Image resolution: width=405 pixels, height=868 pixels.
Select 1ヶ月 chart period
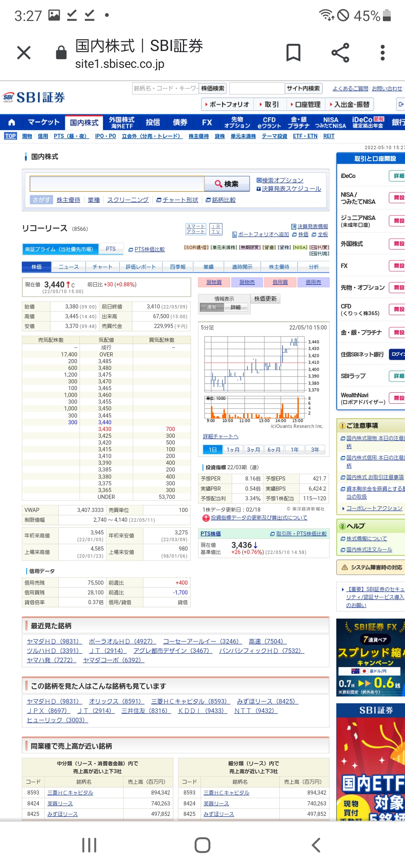click(233, 449)
